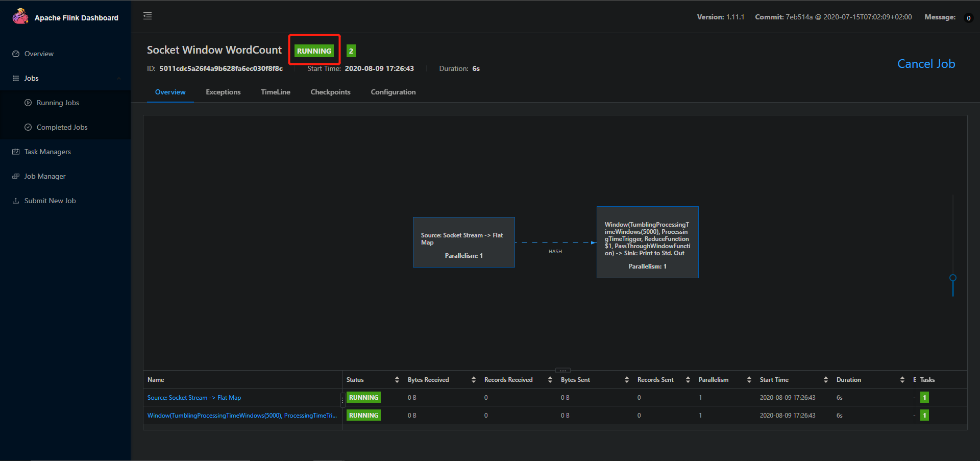
Task: Collapse the Jobs submenu in the sidebar
Action: pyautogui.click(x=65, y=78)
